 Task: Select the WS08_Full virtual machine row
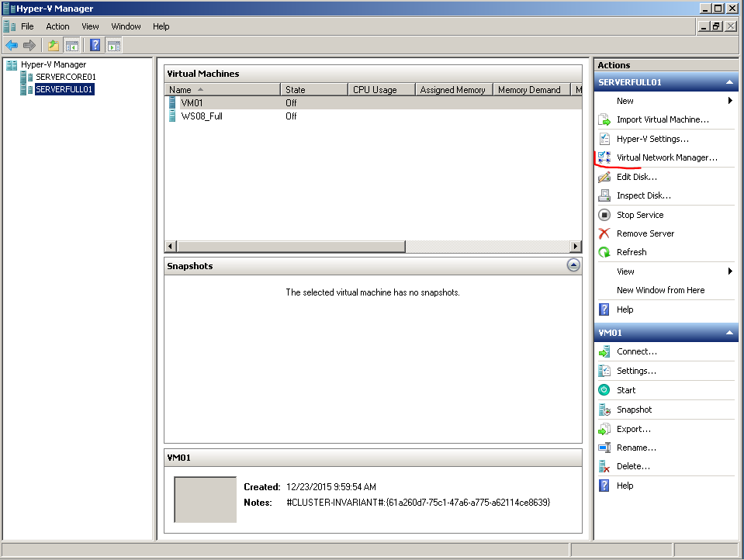(x=373, y=116)
